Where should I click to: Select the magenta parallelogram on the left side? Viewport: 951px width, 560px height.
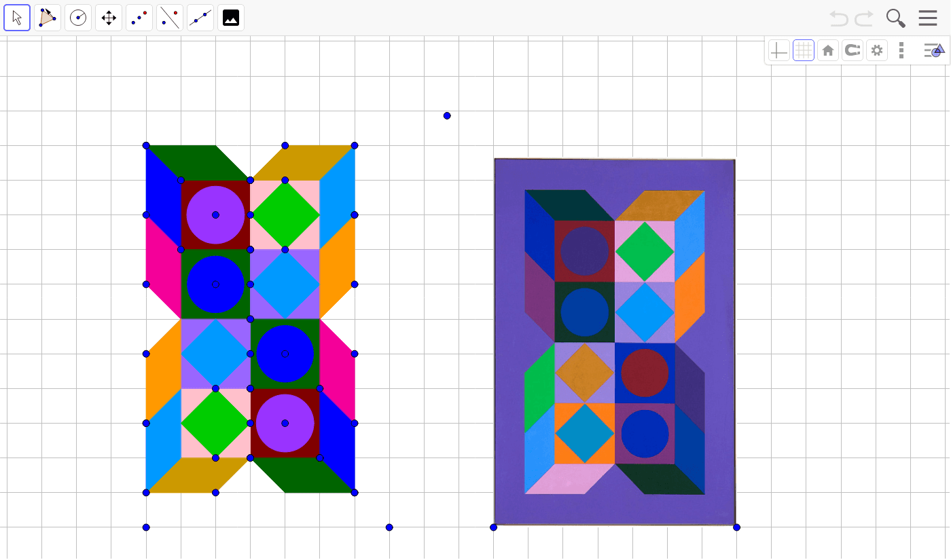(x=163, y=267)
